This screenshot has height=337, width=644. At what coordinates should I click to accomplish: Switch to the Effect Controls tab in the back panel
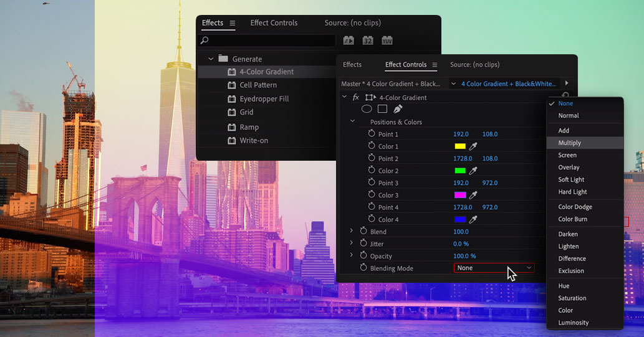[x=274, y=23]
